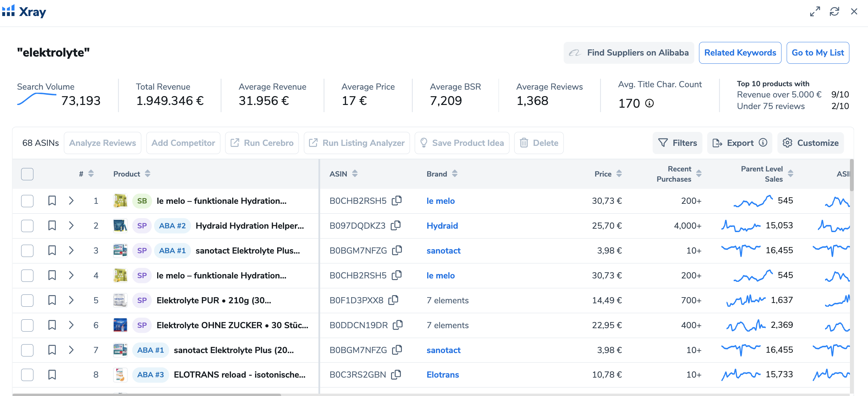Expand row 3 sanotact details
The width and height of the screenshot is (868, 396).
coord(71,250)
